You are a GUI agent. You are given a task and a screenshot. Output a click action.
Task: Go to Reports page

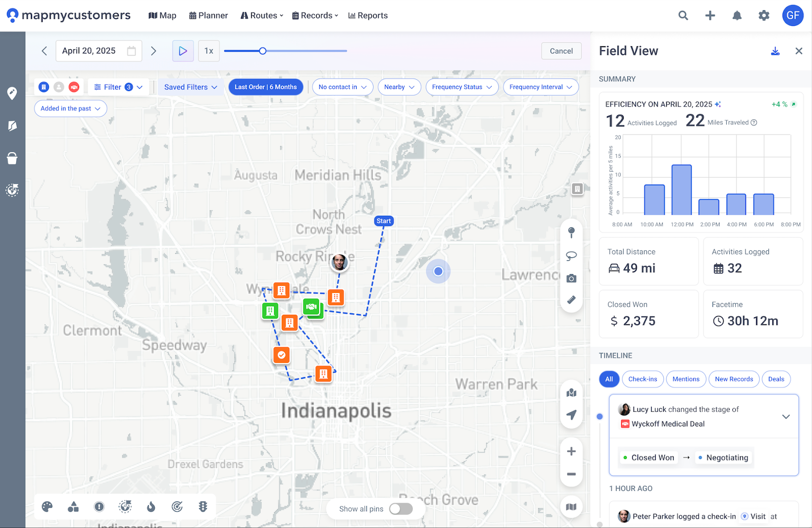(x=368, y=16)
